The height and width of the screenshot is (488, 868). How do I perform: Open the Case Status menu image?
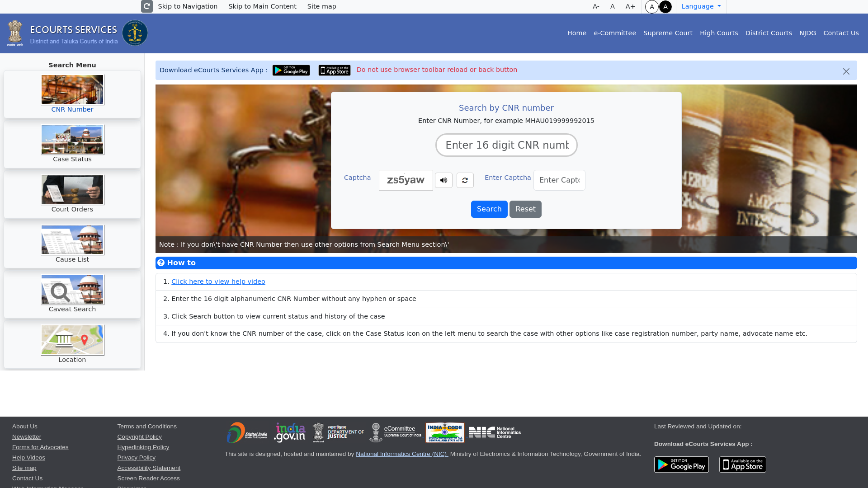pyautogui.click(x=72, y=140)
